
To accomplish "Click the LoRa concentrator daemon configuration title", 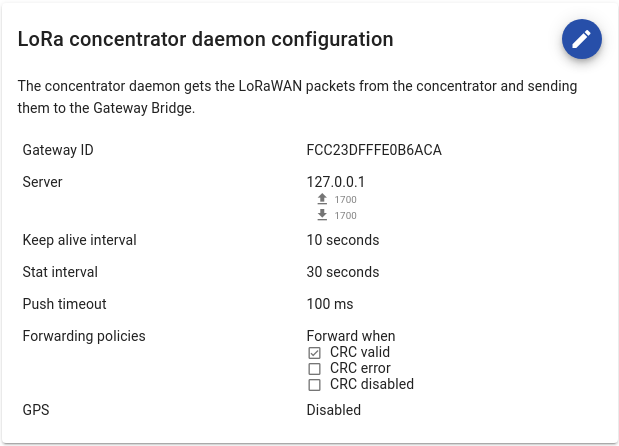I will 205,40.
